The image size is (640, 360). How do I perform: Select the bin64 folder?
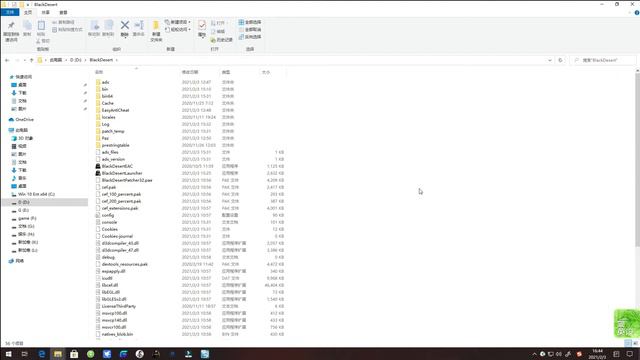coord(107,96)
